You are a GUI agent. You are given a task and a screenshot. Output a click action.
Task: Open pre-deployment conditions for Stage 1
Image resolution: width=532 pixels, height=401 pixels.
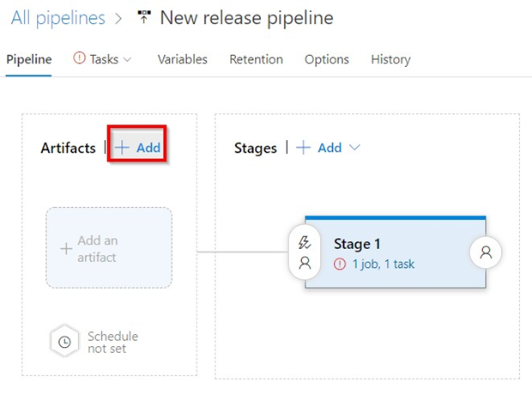[x=304, y=253]
